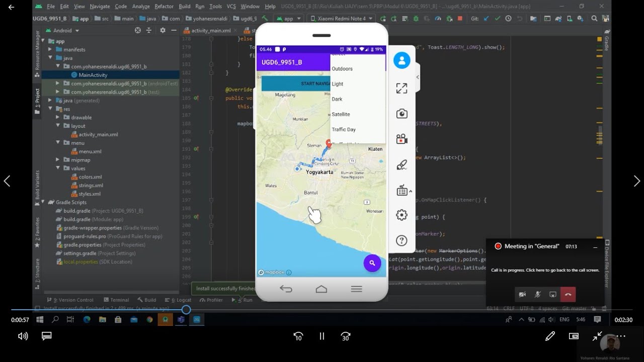644x362 pixels.
Task: Collapse the res folder node
Action: pyautogui.click(x=50, y=109)
